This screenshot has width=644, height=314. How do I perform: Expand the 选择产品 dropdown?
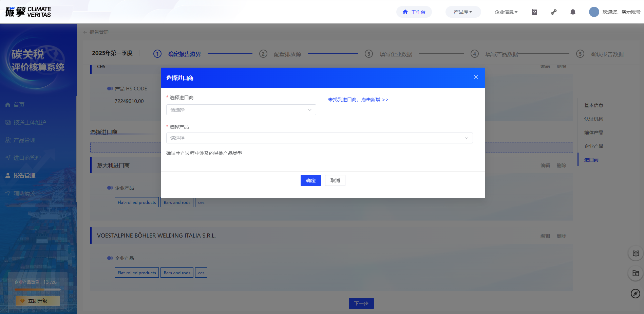point(319,138)
